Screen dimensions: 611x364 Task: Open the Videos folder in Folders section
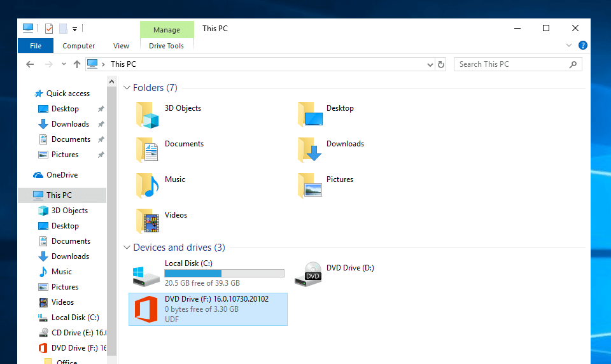(x=147, y=221)
